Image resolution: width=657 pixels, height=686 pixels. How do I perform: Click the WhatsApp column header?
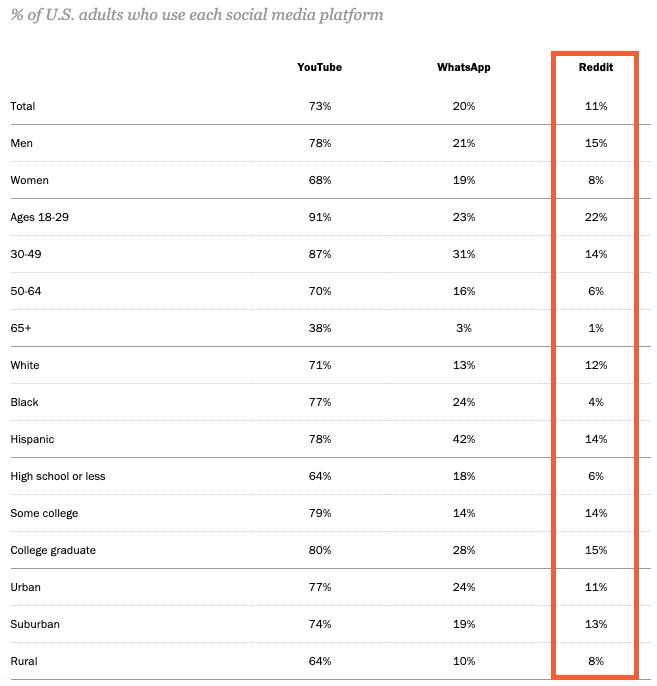[464, 67]
